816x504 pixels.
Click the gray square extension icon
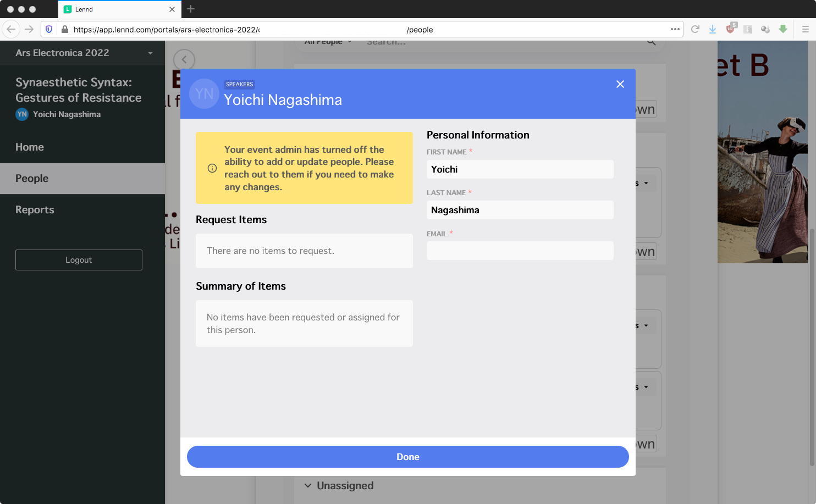748,29
